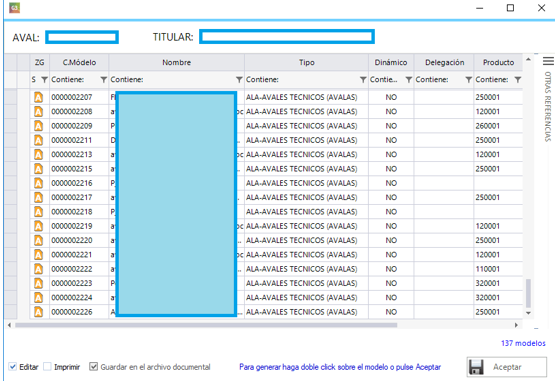Click the NO cell in row 0000002220
555x381 pixels.
click(x=391, y=240)
